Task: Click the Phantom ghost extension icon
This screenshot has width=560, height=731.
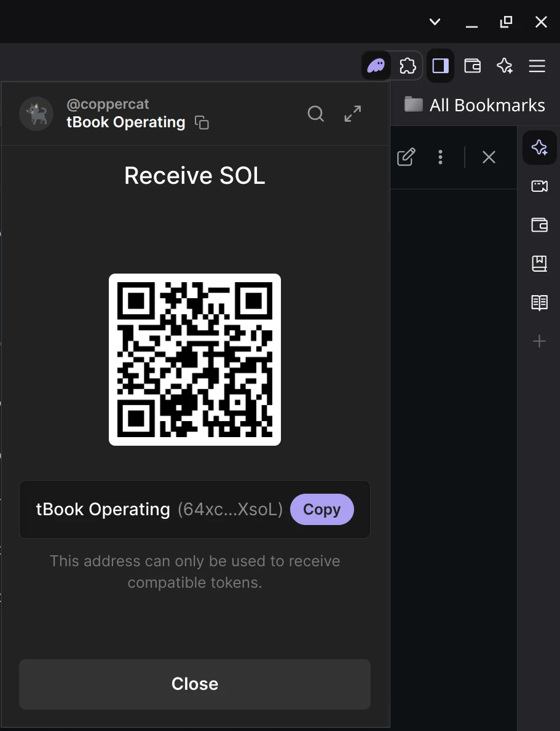Action: tap(376, 66)
